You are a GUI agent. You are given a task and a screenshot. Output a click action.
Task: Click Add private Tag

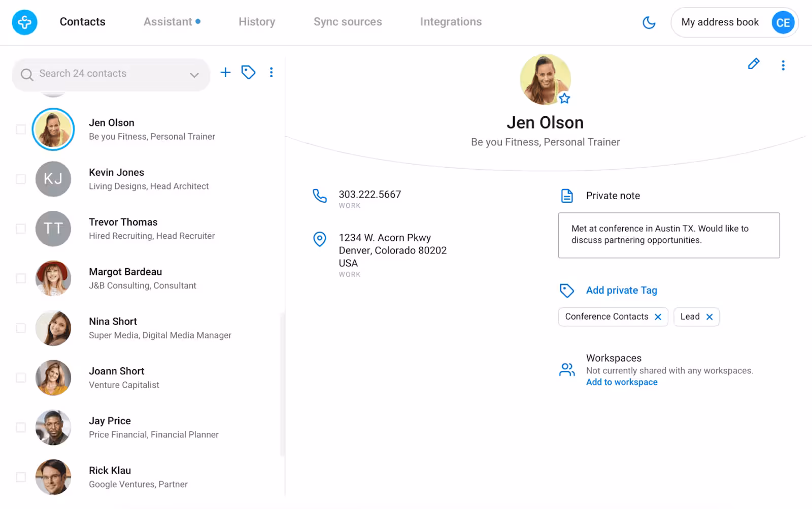coord(621,290)
